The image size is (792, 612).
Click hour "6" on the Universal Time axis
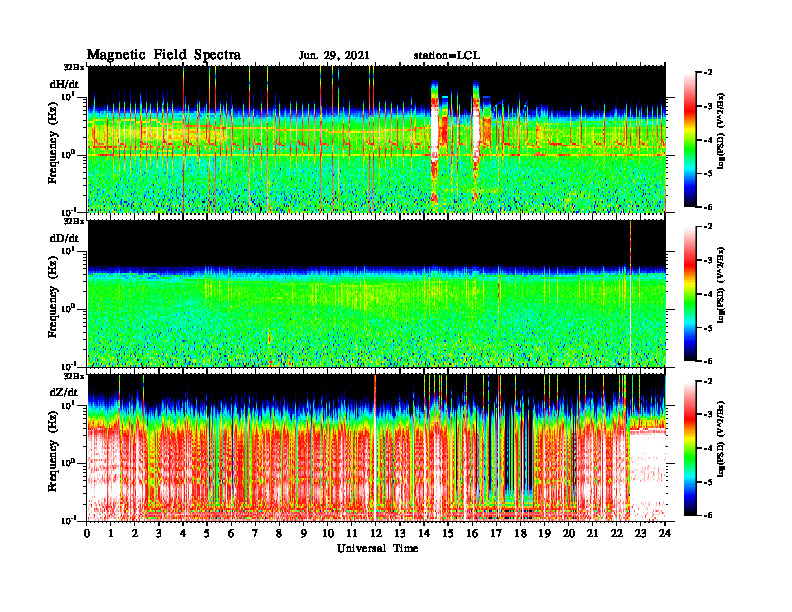[x=232, y=534]
